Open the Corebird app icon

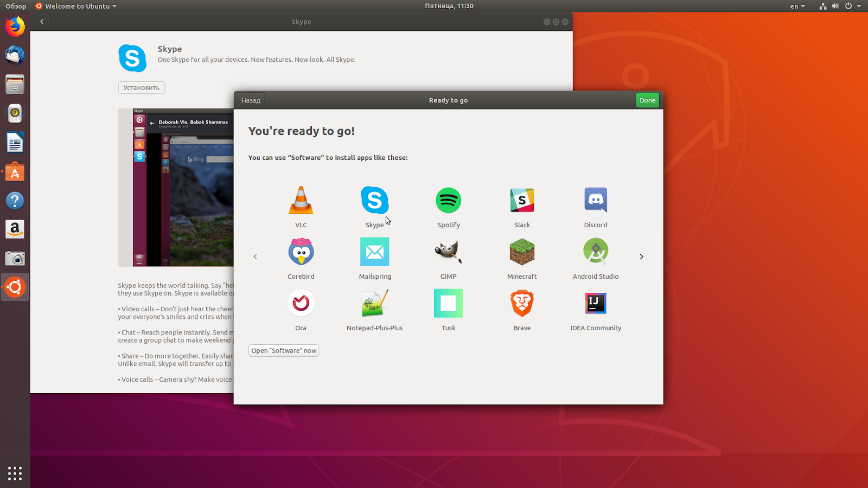pos(301,252)
